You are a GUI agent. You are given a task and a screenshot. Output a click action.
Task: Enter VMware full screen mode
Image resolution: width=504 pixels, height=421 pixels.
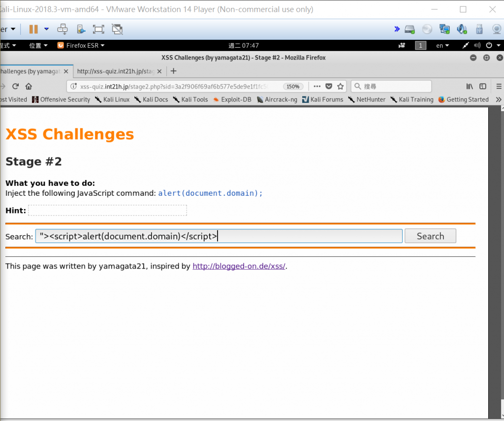coord(98,29)
